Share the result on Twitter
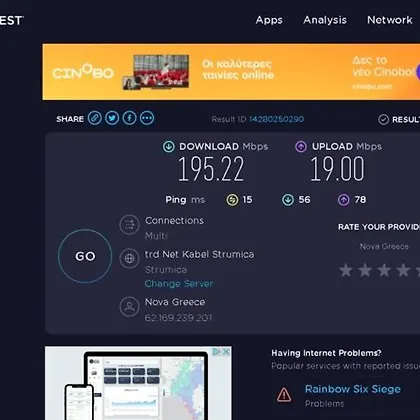The height and width of the screenshot is (420, 420). pyautogui.click(x=112, y=118)
